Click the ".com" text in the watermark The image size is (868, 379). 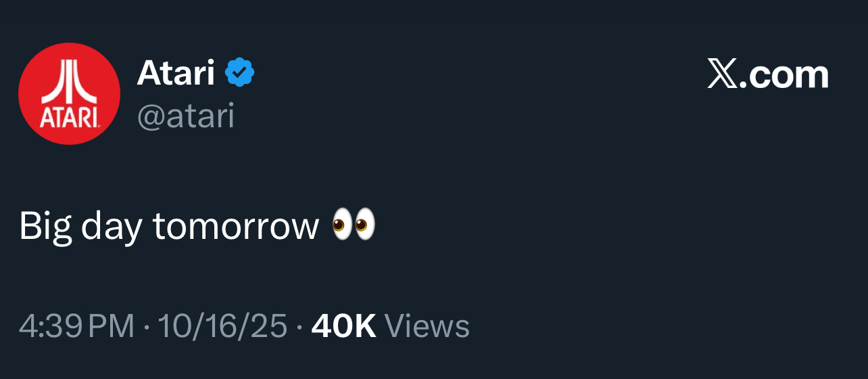point(783,74)
